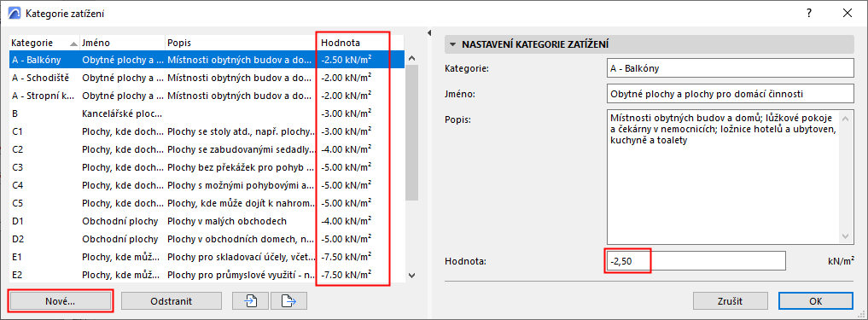This screenshot has height=320, width=868.
Task: Click into the Jméno input field
Action: pyautogui.click(x=730, y=94)
